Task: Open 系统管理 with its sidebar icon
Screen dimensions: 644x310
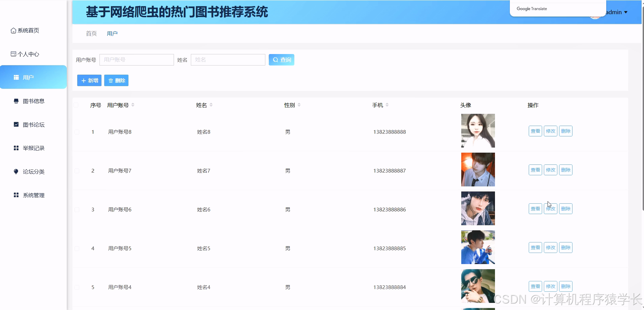Action: click(16, 195)
